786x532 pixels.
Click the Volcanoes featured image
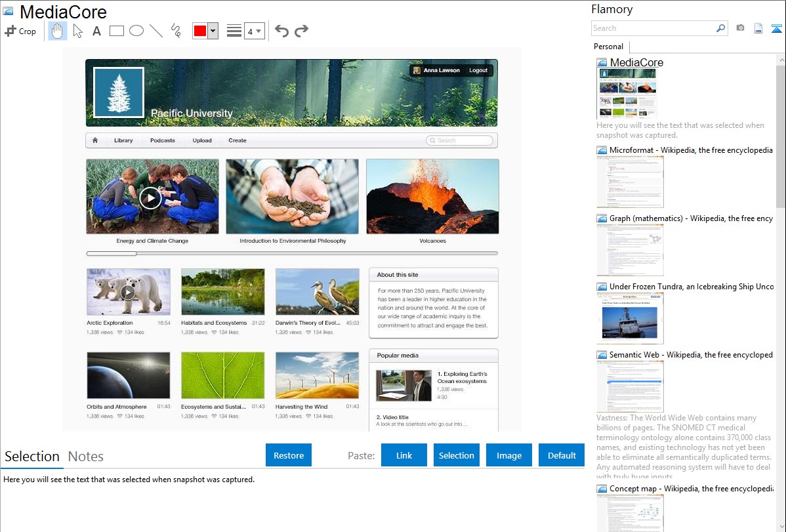tap(432, 197)
